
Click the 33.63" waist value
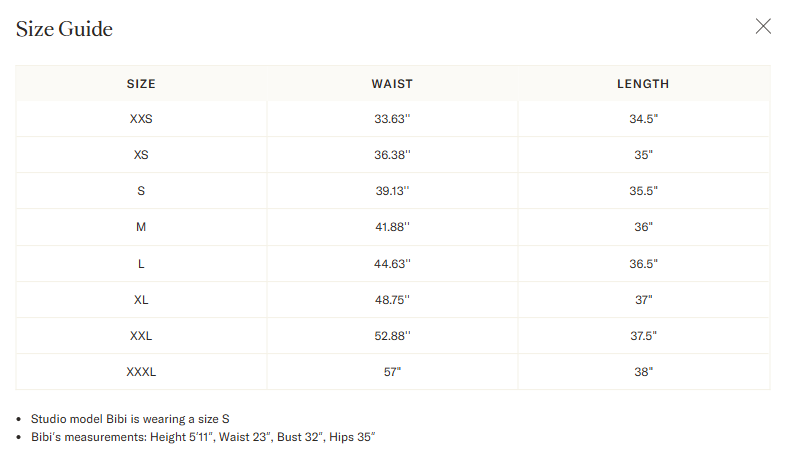392,119
